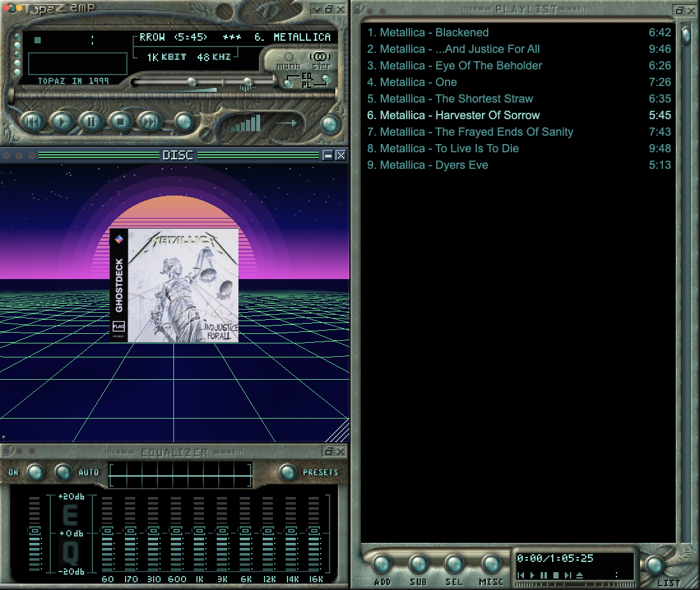Screen dimensions: 700x590
Task: Click the balance slider knob
Action: 247,82
